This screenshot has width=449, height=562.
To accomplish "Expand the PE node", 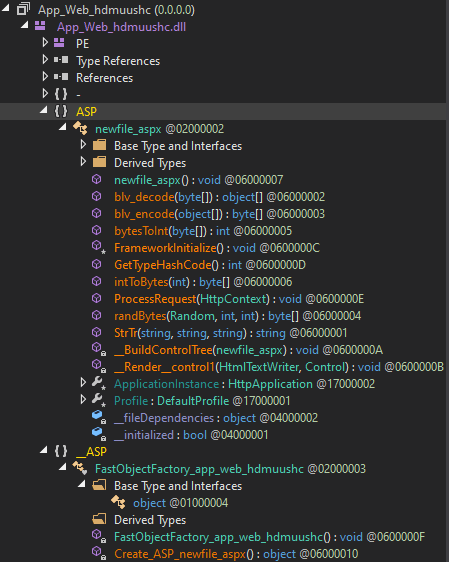I will (x=45, y=43).
